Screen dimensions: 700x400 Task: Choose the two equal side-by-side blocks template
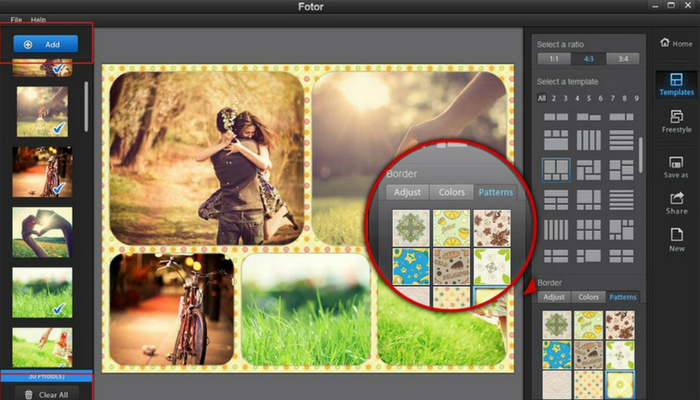(556, 117)
